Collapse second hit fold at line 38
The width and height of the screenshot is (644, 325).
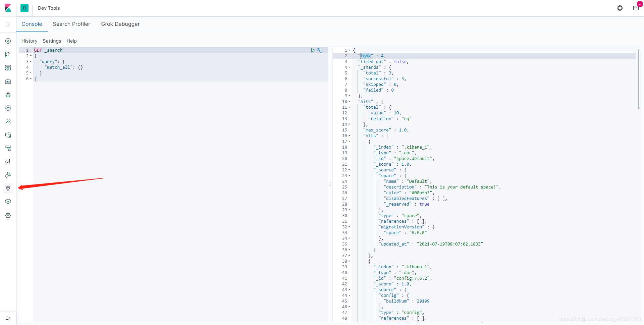(x=349, y=261)
